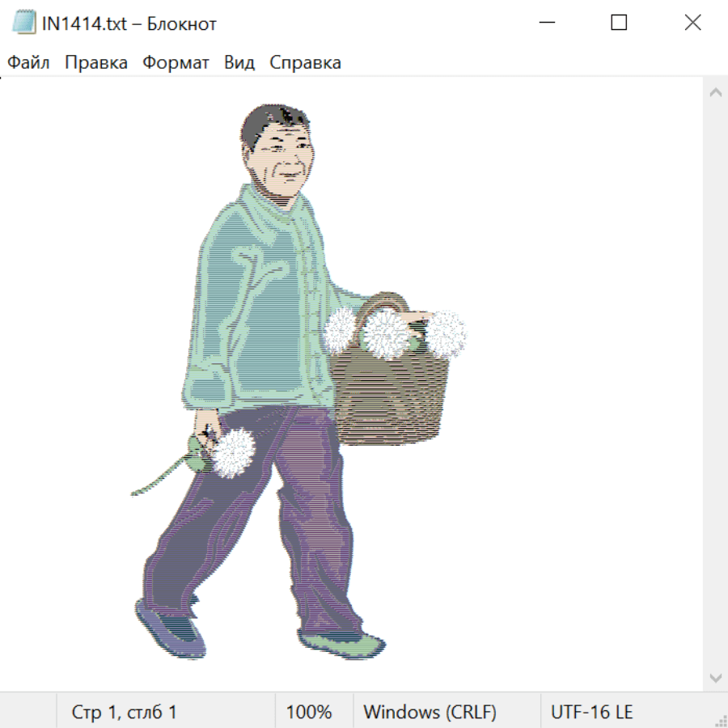Click the title text IN1414.txt – Блокнот
Viewport: 728px width, 728px height.
point(129,23)
